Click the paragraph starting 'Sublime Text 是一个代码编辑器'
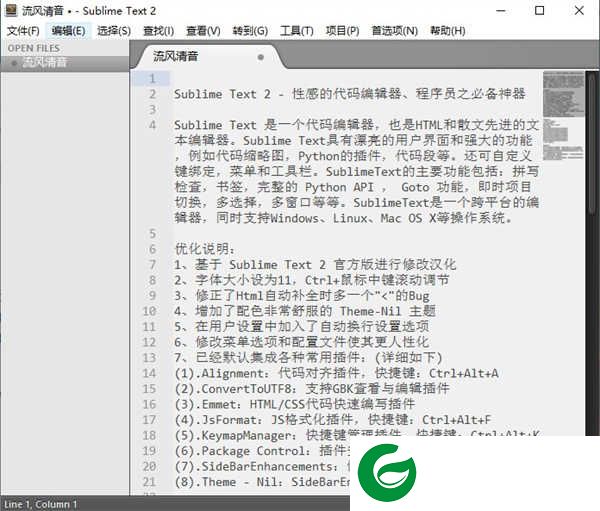600x511 pixels. point(357,171)
